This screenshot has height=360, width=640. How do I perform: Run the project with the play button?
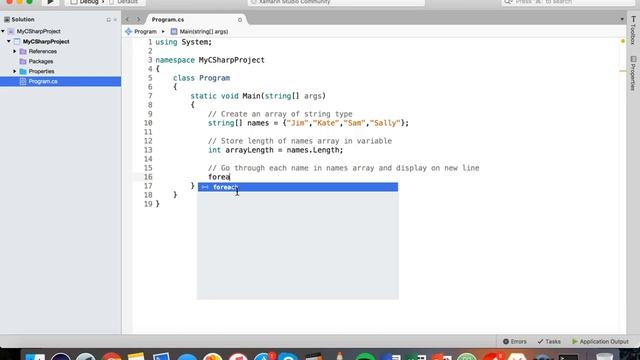pyautogui.click(x=50, y=2)
